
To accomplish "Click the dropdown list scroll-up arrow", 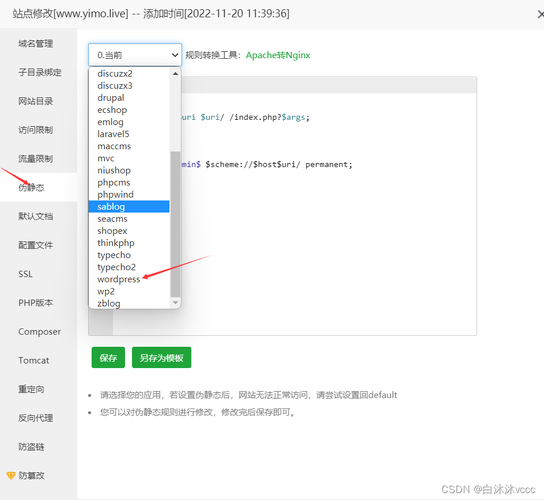I will tap(175, 74).
